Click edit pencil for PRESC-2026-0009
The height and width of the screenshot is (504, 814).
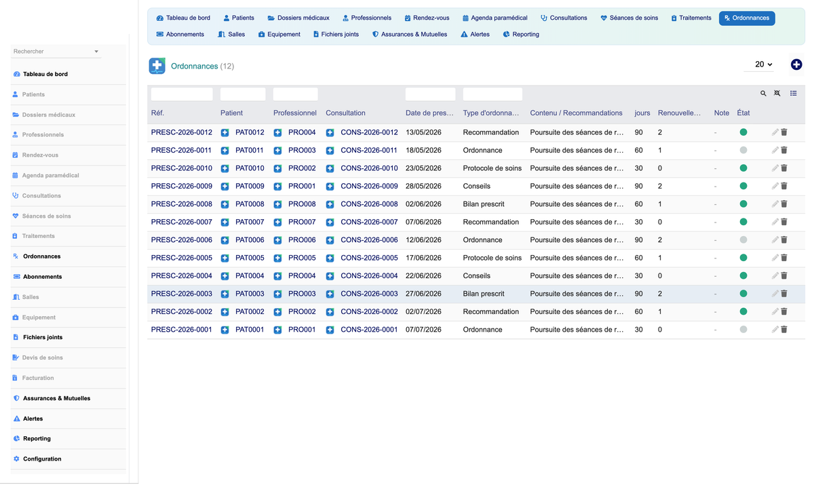[x=775, y=186]
